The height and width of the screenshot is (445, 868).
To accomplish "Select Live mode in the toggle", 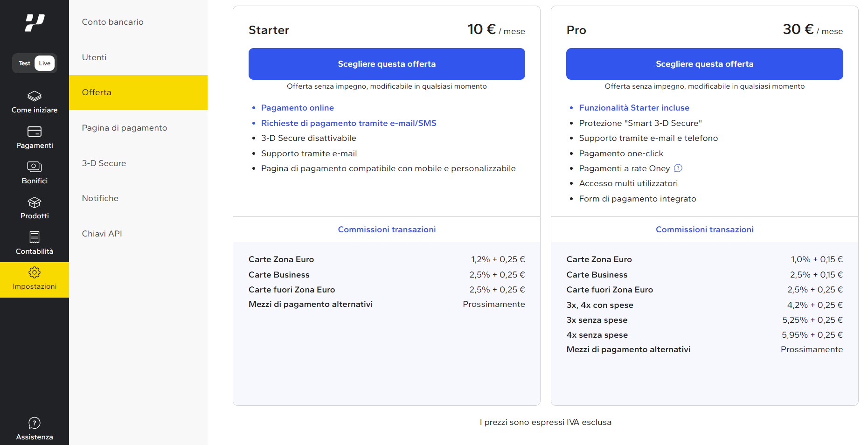I will pyautogui.click(x=45, y=63).
